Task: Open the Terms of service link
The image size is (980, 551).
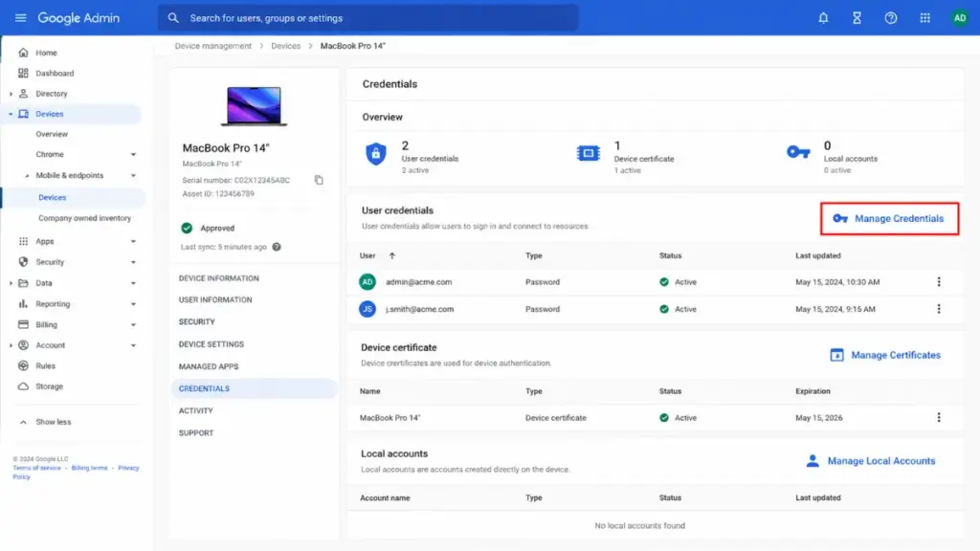Action: (37, 468)
